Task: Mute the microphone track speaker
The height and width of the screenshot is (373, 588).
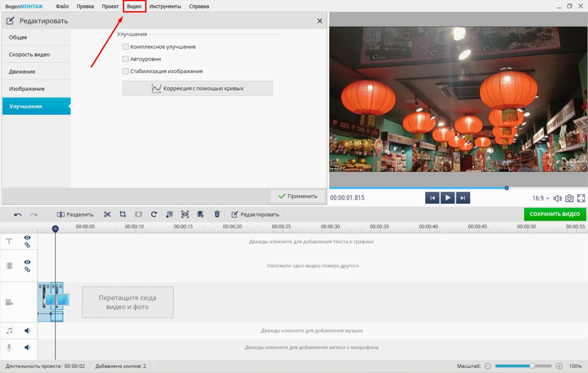Action: pos(27,347)
